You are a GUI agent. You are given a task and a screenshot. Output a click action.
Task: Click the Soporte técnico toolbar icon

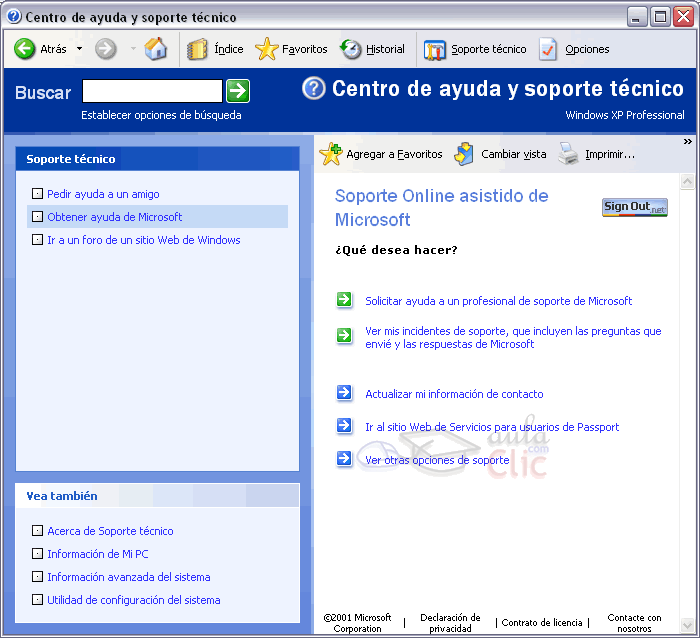tap(435, 49)
